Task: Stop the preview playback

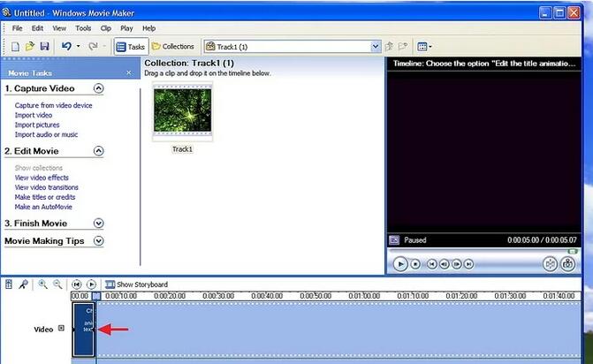Action: 415,264
